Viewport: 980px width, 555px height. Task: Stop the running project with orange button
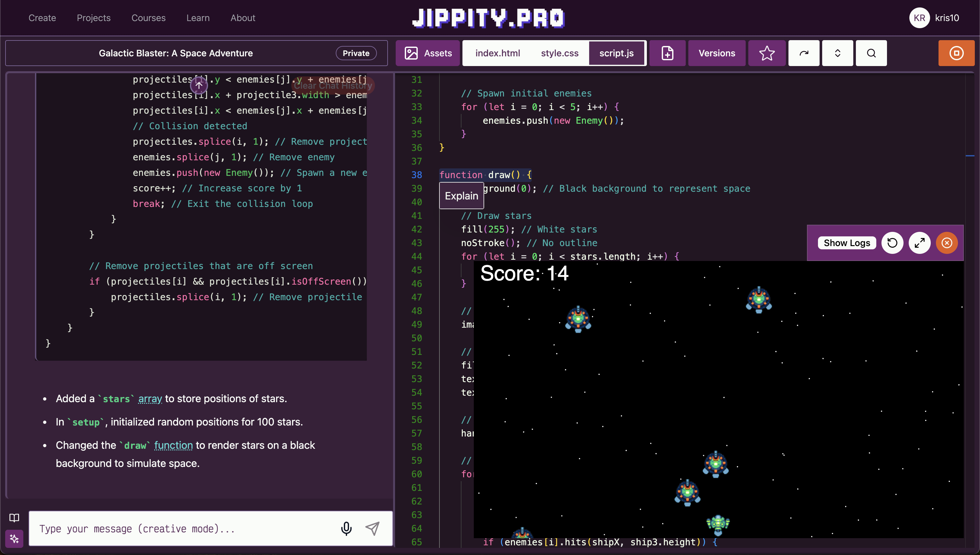click(x=956, y=53)
